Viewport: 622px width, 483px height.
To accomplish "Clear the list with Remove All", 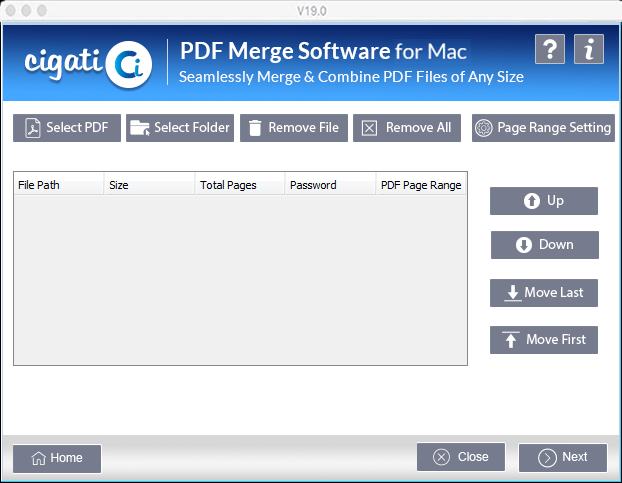I will click(x=407, y=128).
